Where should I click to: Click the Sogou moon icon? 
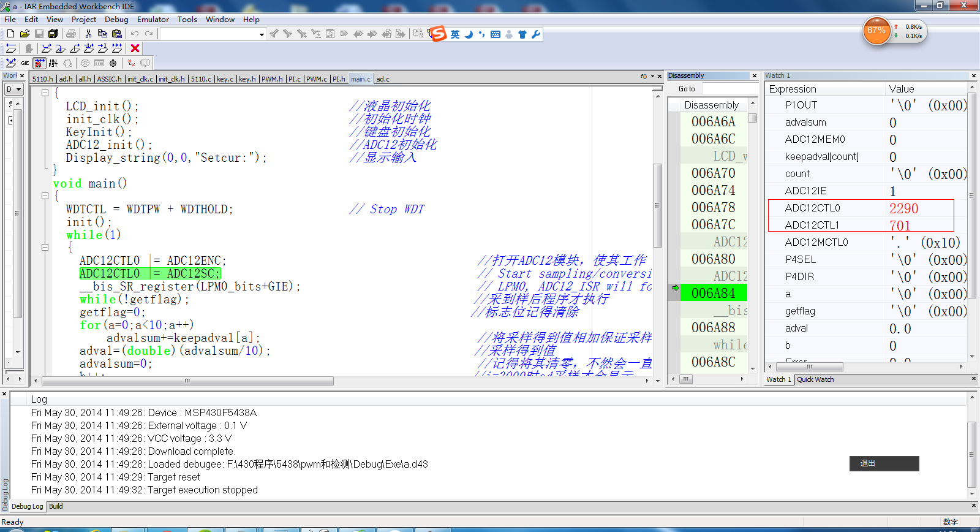(469, 34)
